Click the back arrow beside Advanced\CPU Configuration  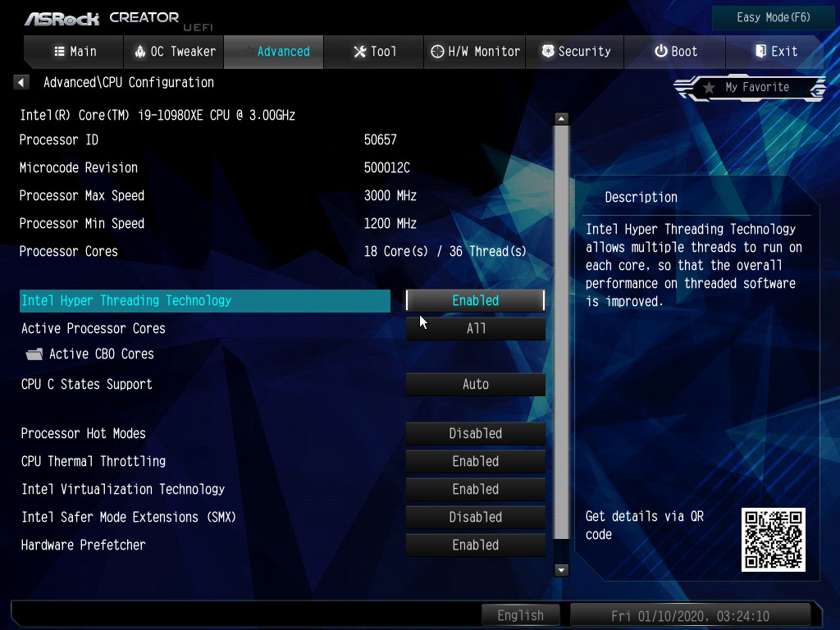(x=21, y=83)
